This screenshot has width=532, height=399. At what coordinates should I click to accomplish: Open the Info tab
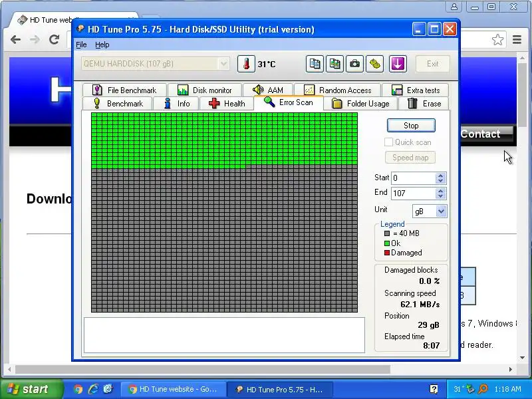176,104
